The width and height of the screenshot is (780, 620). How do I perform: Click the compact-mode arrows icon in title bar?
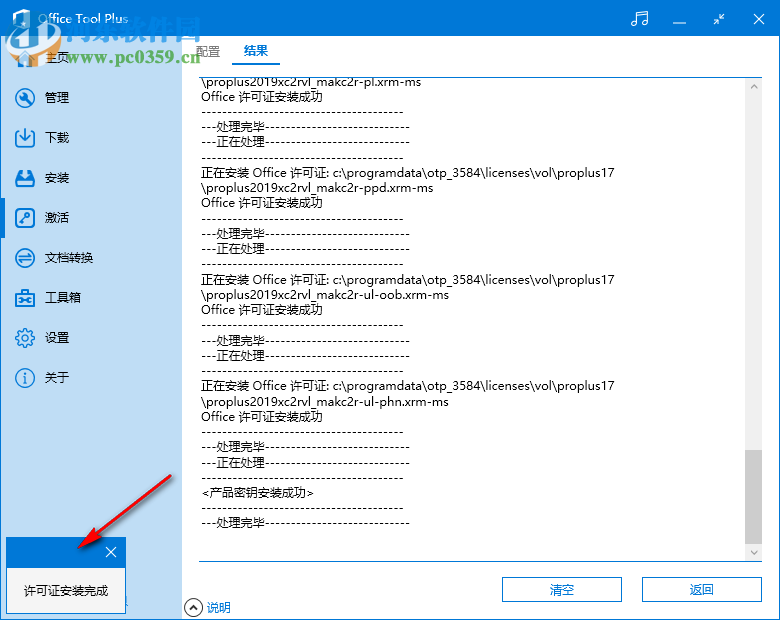pos(719,19)
